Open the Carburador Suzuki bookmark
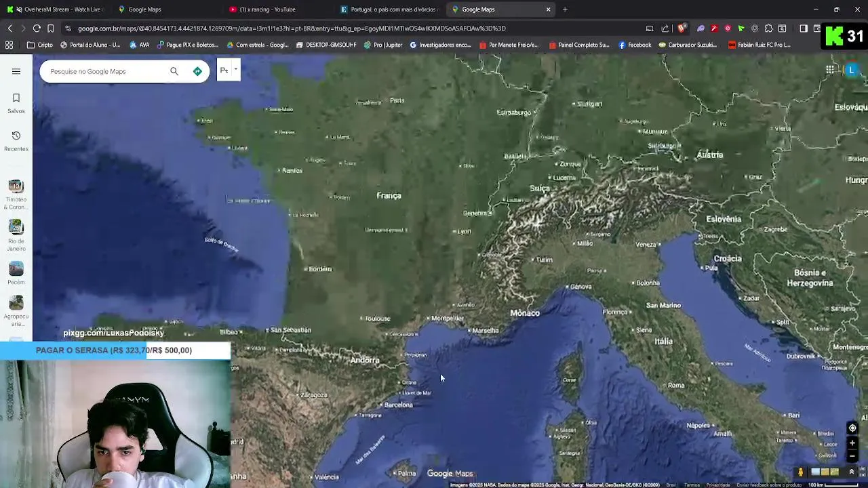This screenshot has height=488, width=868. point(688,45)
